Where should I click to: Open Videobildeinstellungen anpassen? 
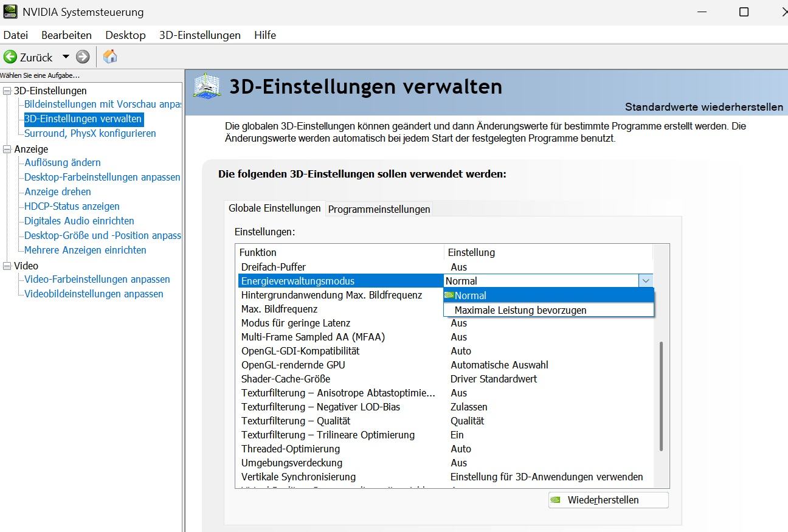click(94, 294)
